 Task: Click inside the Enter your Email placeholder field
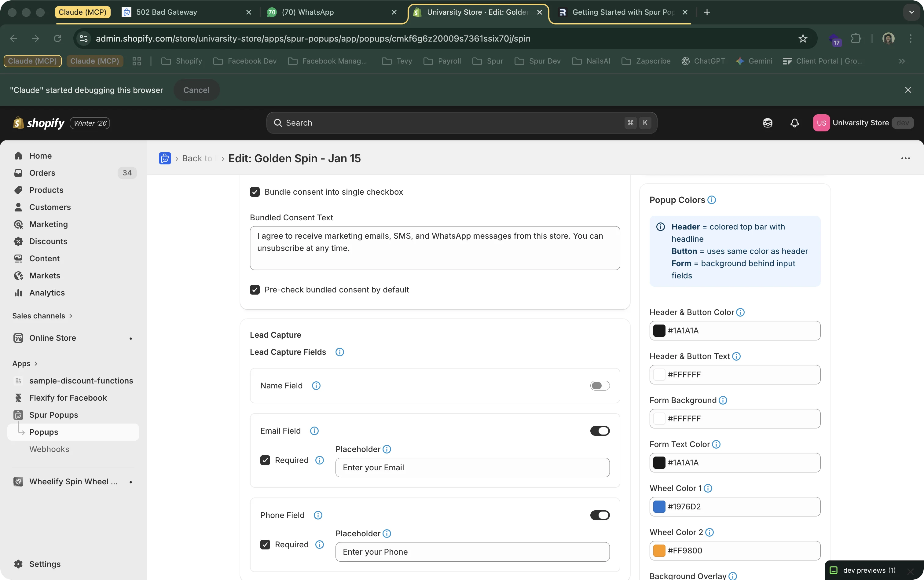472,467
